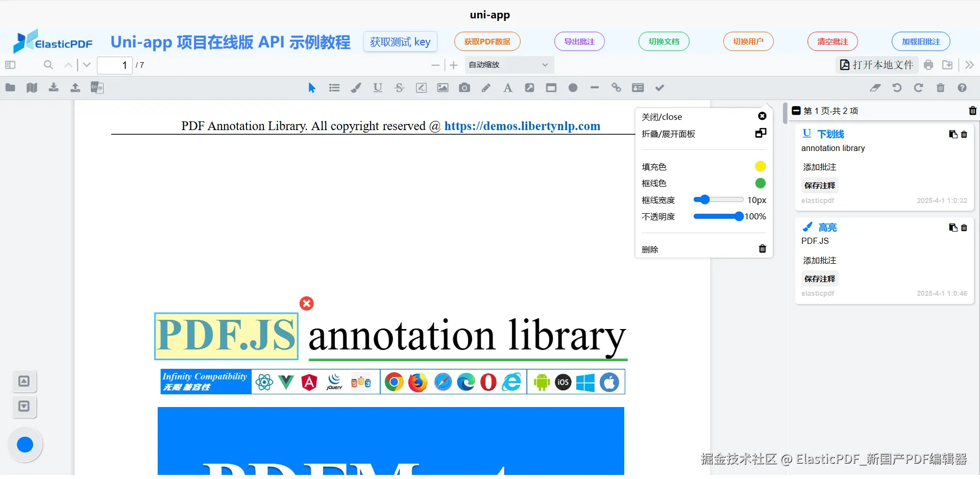This screenshot has width=980, height=479.
Task: Expand the secondary tools chevron menu
Action: point(970,65)
